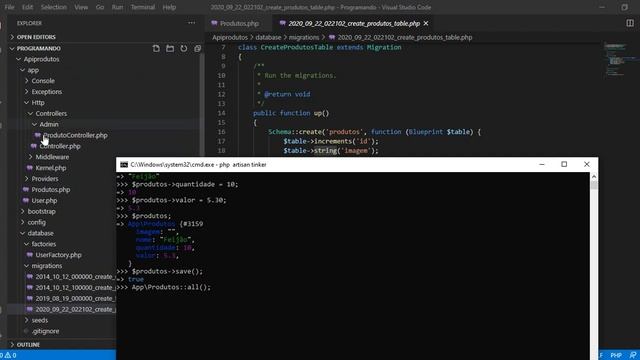Click the New Folder icon in Explorer
This screenshot has width=640, height=360.
(170, 49)
